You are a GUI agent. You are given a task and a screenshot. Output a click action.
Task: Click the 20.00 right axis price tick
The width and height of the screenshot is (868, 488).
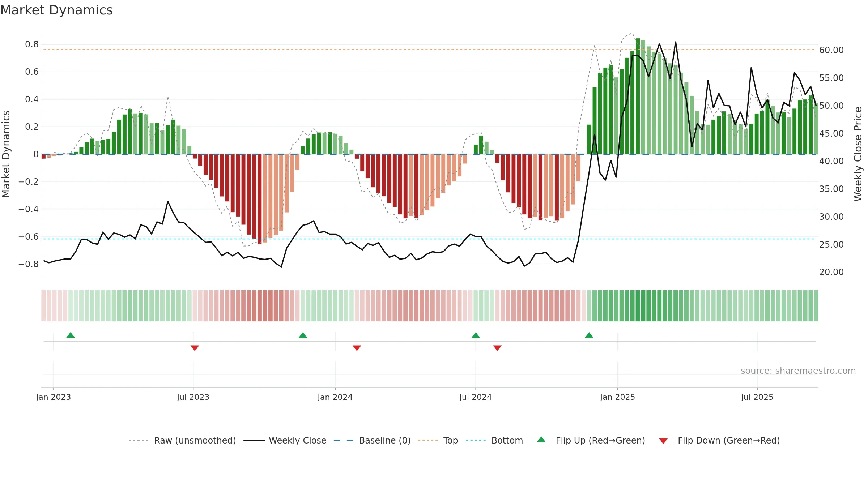point(831,272)
